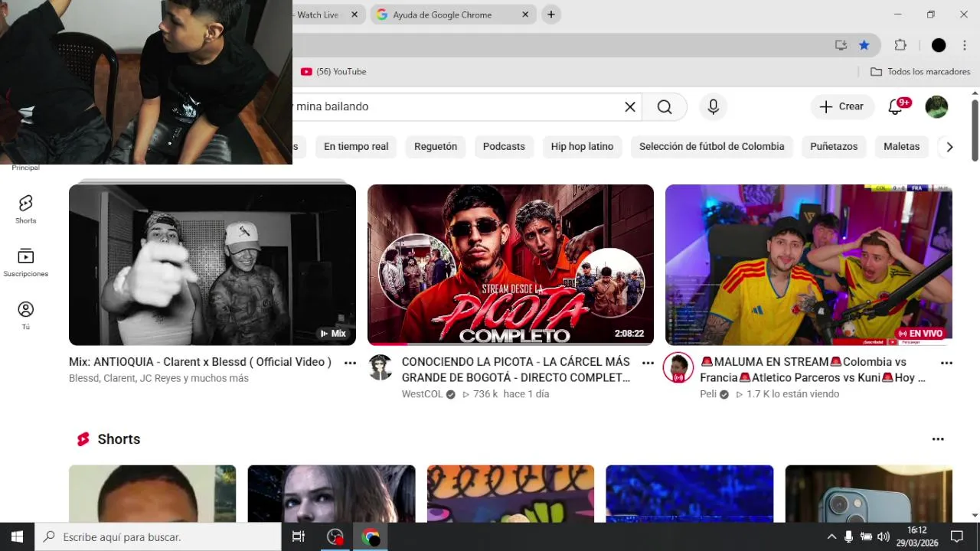Image resolution: width=980 pixels, height=551 pixels.
Task: Open CONOCIENDO LA PICOTA video title
Action: coord(516,370)
